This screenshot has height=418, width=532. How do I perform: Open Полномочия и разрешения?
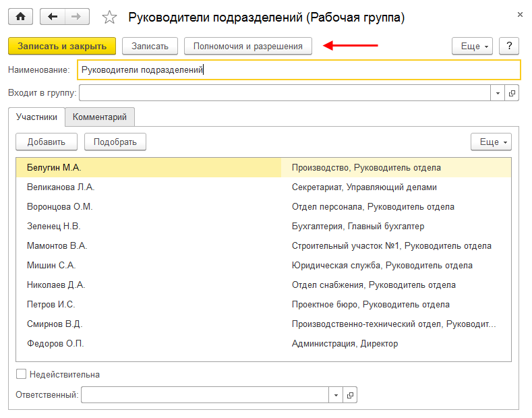pos(248,46)
